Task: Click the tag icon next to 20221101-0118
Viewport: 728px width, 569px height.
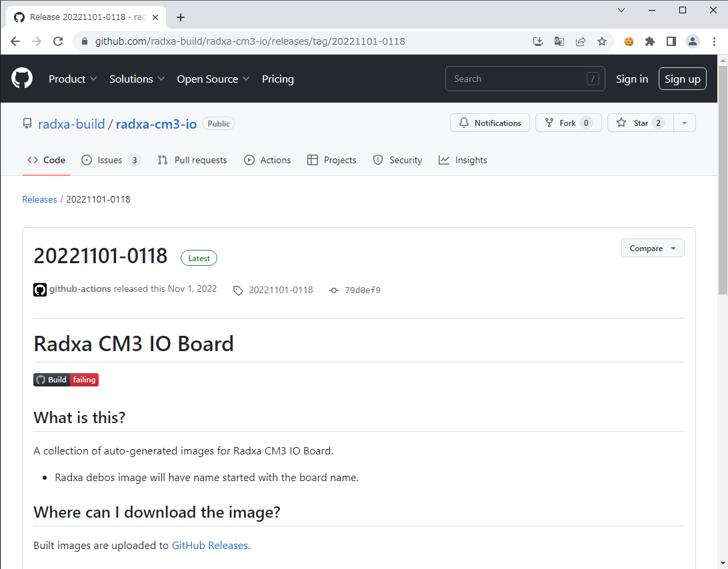Action: tap(238, 290)
